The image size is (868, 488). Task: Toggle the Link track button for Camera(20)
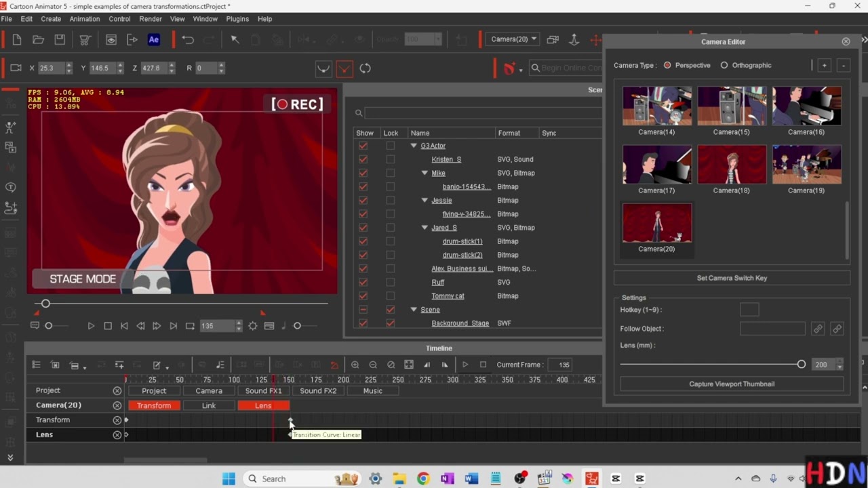coord(209,405)
